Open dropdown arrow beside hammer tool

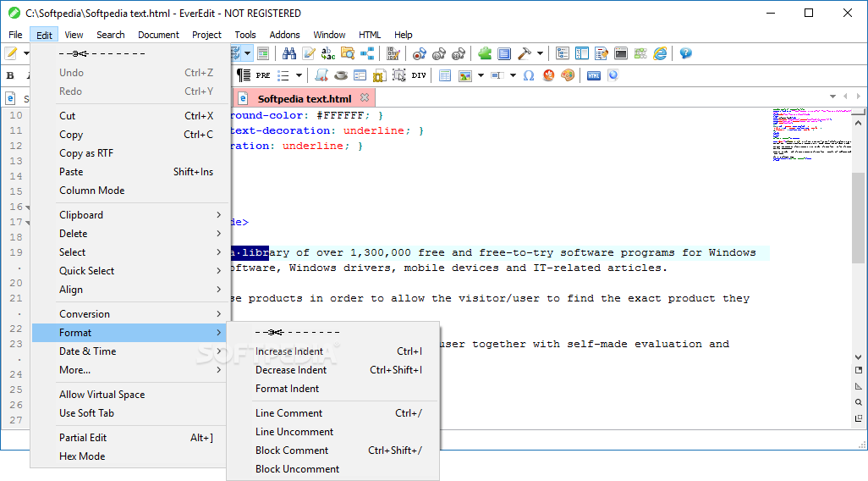pyautogui.click(x=540, y=53)
